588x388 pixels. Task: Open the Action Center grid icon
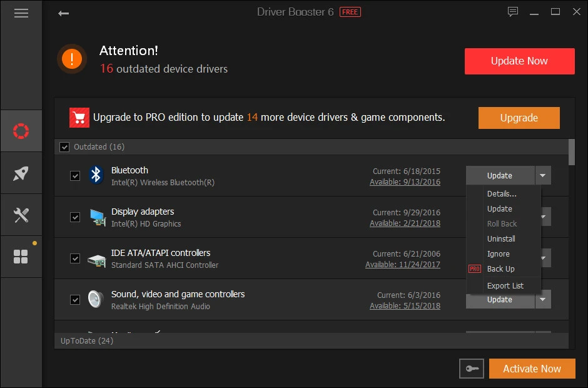(21, 257)
